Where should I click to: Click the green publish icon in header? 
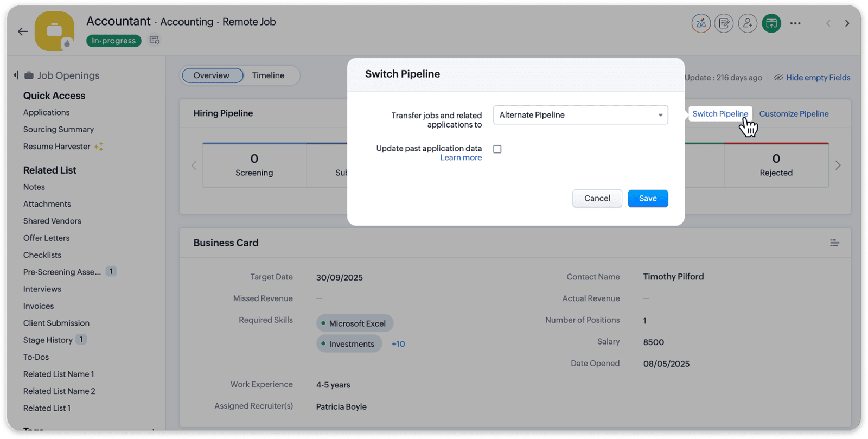[771, 23]
